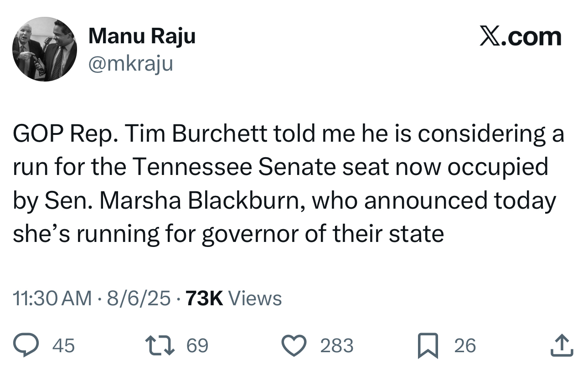Open the 73K Views count
The height and width of the screenshot is (385, 588).
click(x=234, y=298)
